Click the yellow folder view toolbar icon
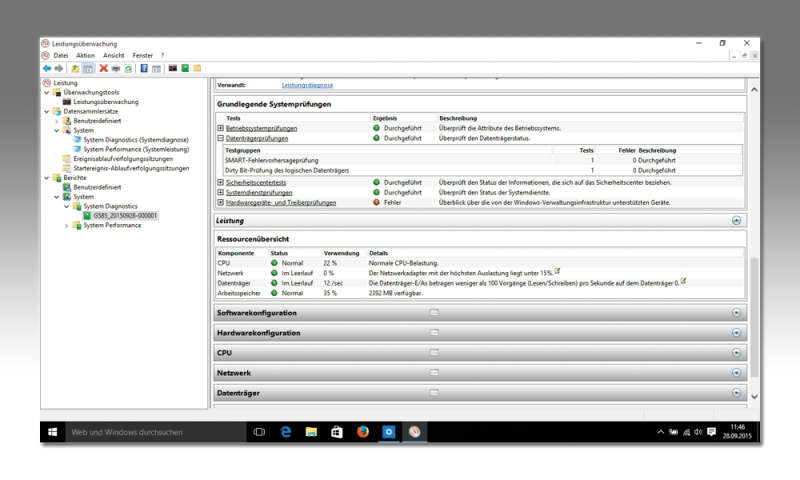The height and width of the screenshot is (480, 800). pos(197,68)
